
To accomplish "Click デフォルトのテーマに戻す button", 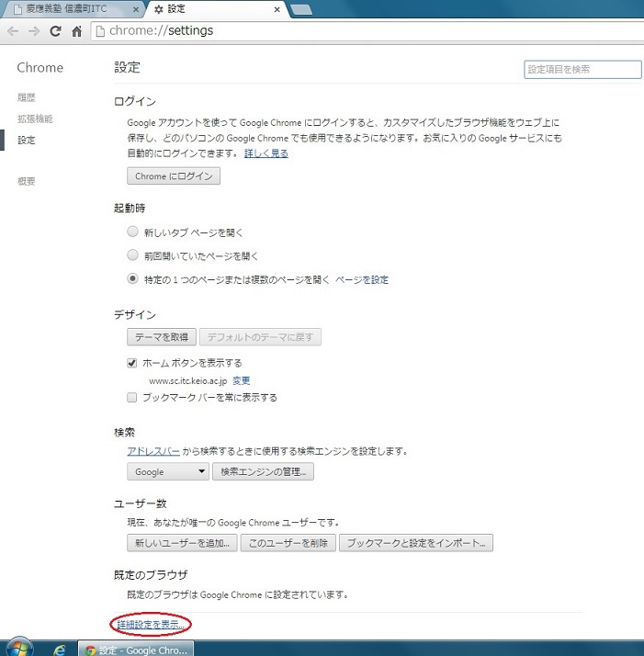I will coord(260,337).
